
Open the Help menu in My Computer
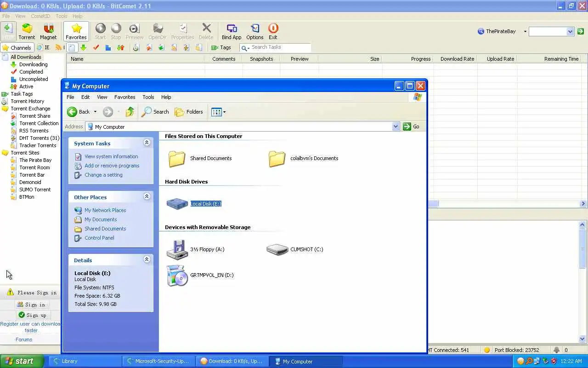166,97
